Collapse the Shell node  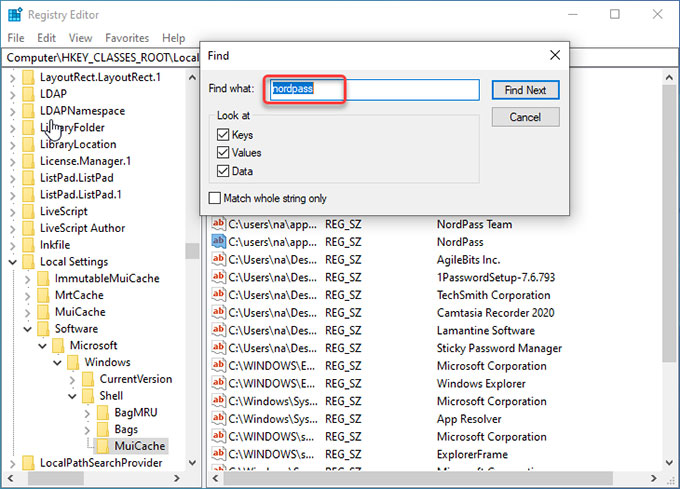tap(72, 397)
